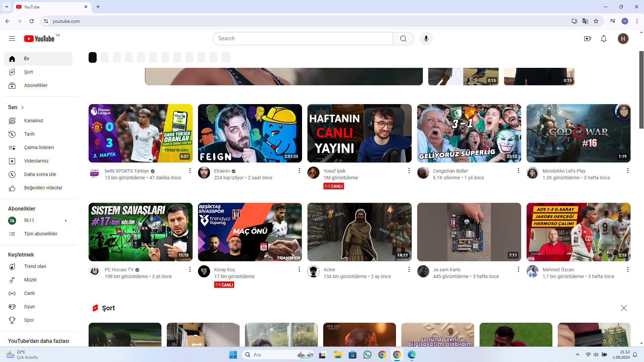Click the Yusuf İpek channel avatar
Viewport: 644px width, 362px height.
313,173
